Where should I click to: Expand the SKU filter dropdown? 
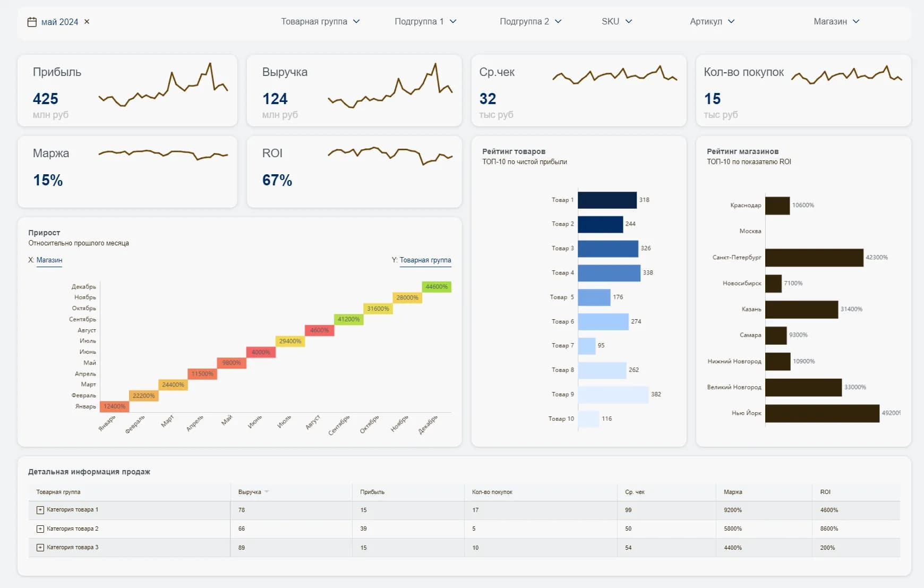[617, 22]
